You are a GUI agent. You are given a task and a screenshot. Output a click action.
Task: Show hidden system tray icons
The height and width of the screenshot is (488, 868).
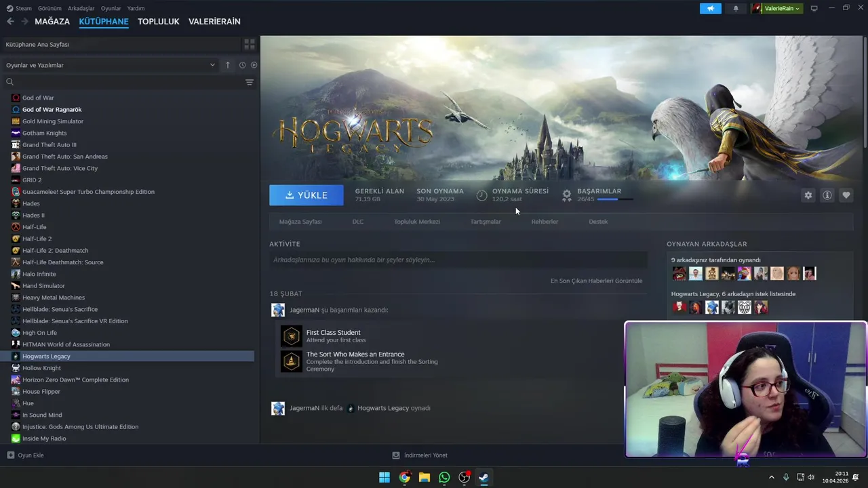click(x=772, y=477)
